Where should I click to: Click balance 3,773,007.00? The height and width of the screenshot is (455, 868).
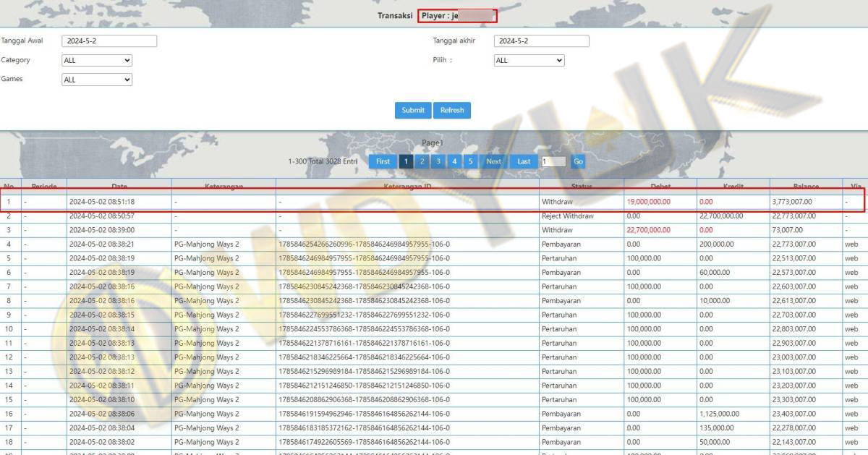(792, 202)
